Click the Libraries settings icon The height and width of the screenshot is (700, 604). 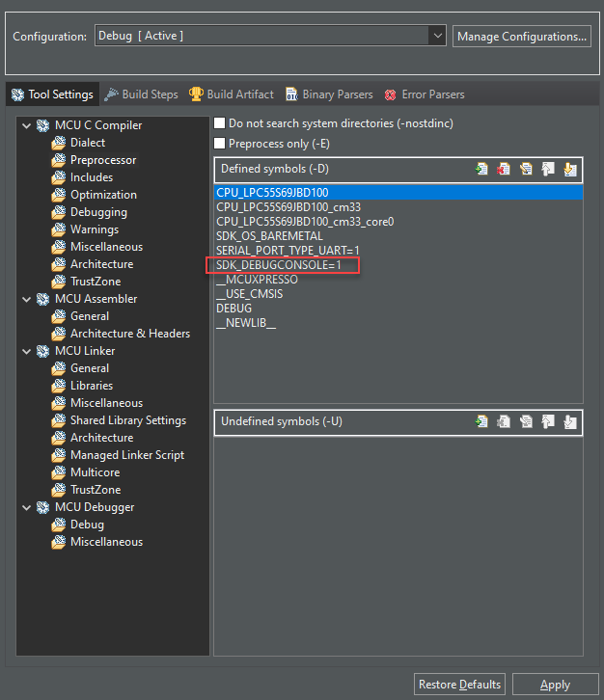59,386
